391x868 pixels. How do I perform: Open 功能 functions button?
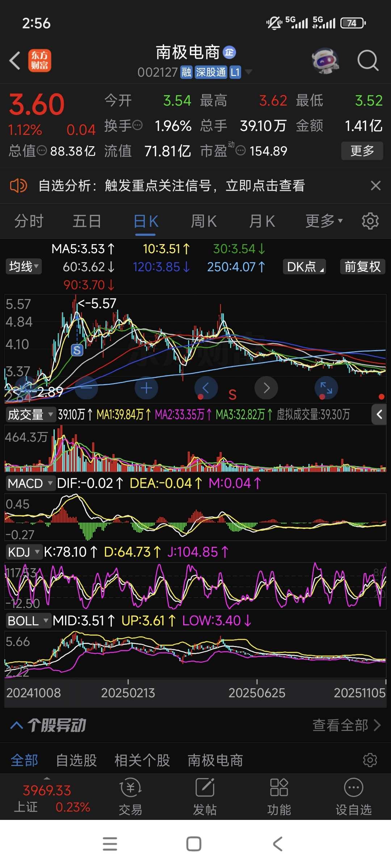pyautogui.click(x=279, y=796)
